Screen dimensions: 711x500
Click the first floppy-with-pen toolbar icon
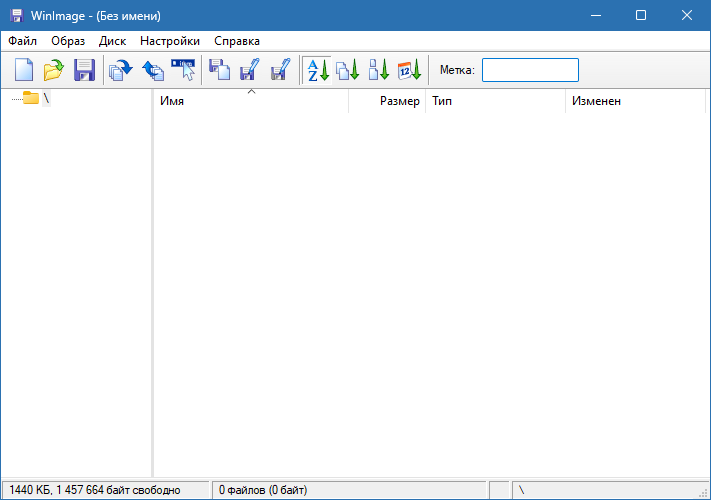249,70
